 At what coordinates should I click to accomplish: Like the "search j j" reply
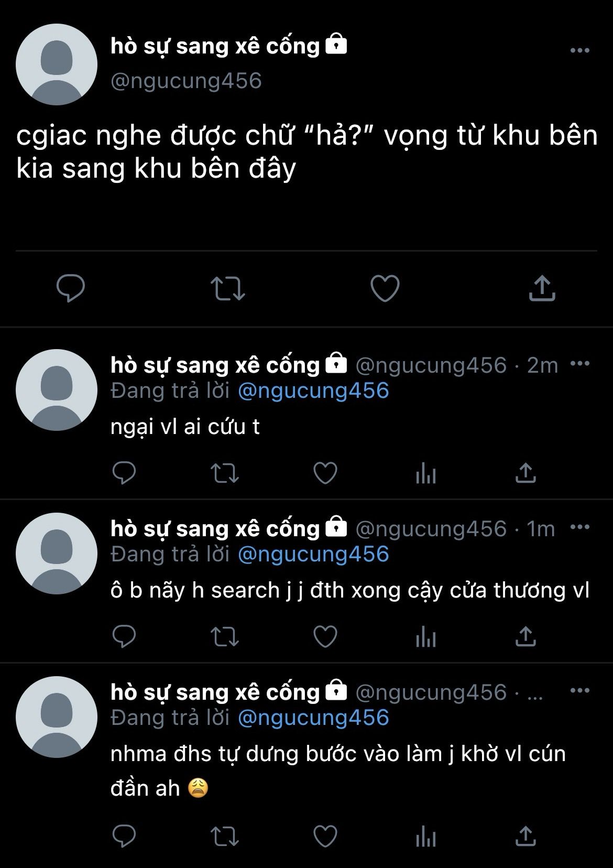point(325,636)
